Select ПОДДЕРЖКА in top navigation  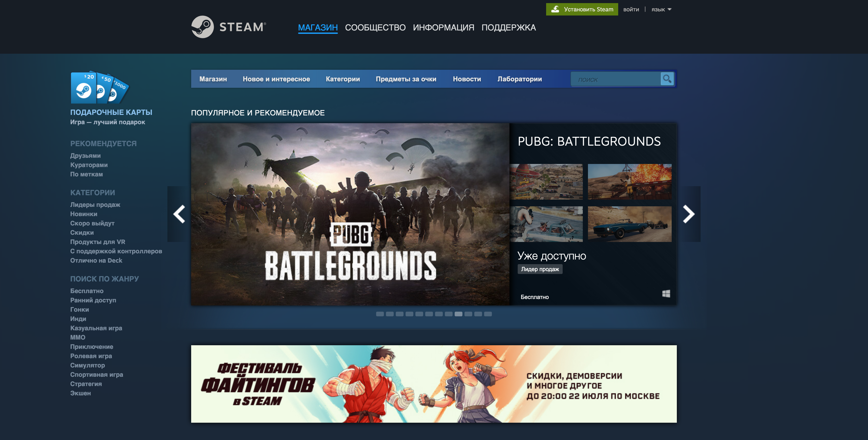(508, 28)
